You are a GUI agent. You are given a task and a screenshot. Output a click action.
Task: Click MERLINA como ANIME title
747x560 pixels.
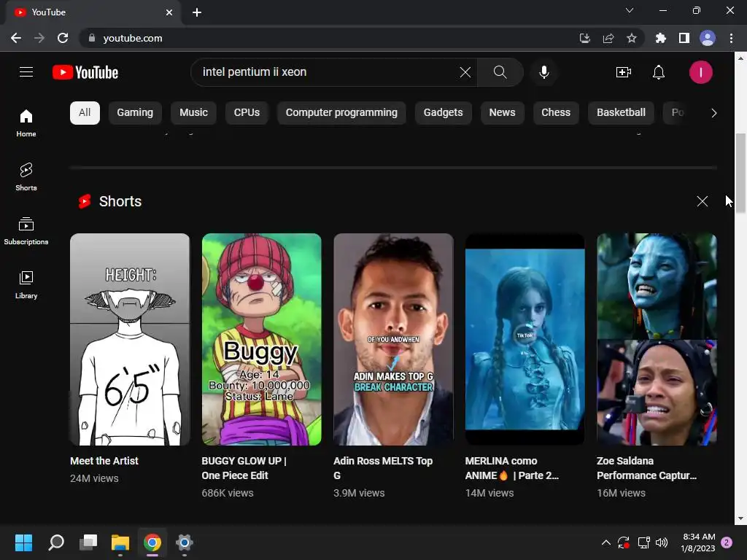click(x=511, y=468)
